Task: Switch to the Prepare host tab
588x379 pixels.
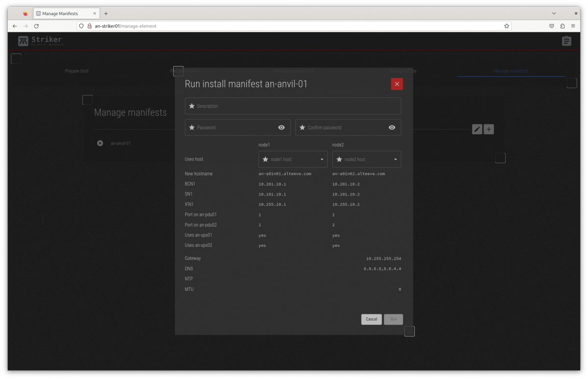Action: pos(77,71)
